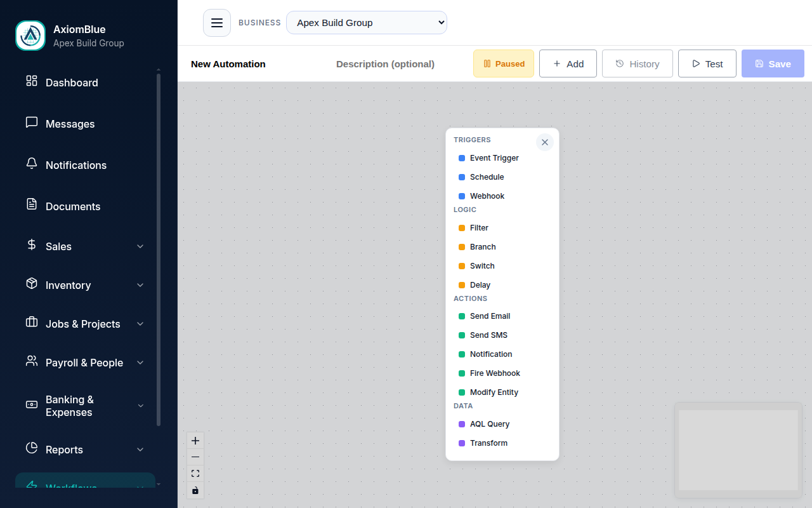Click the Documents file icon
Viewport: 812px width, 508px height.
(x=32, y=204)
